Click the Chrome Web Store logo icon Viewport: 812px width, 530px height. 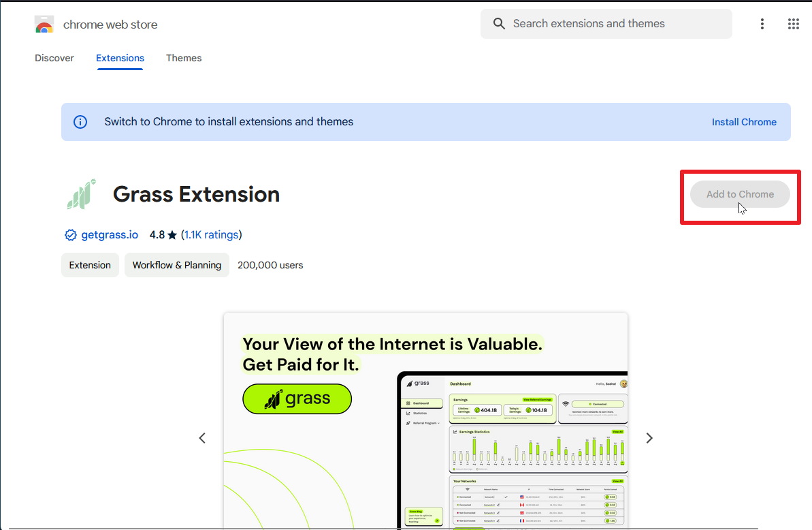click(44, 25)
